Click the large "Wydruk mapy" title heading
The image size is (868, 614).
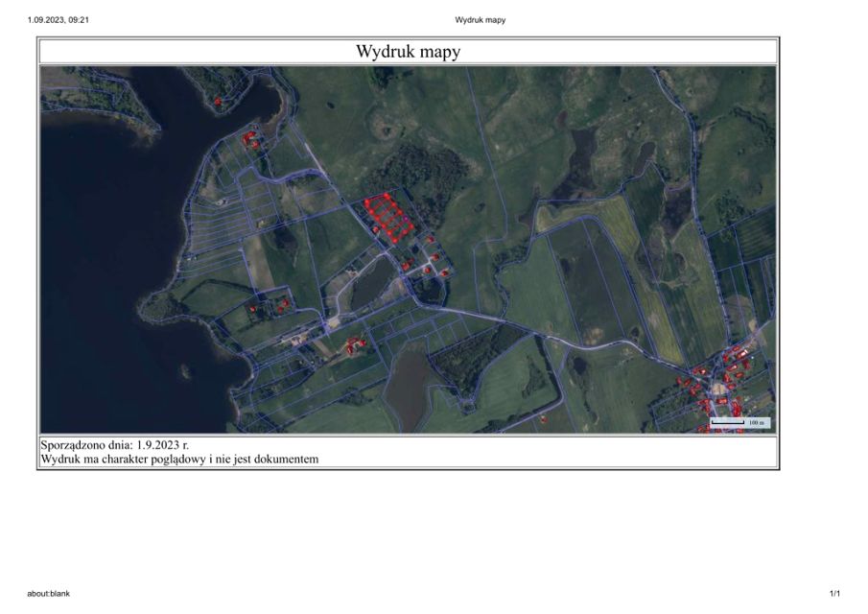(408, 52)
